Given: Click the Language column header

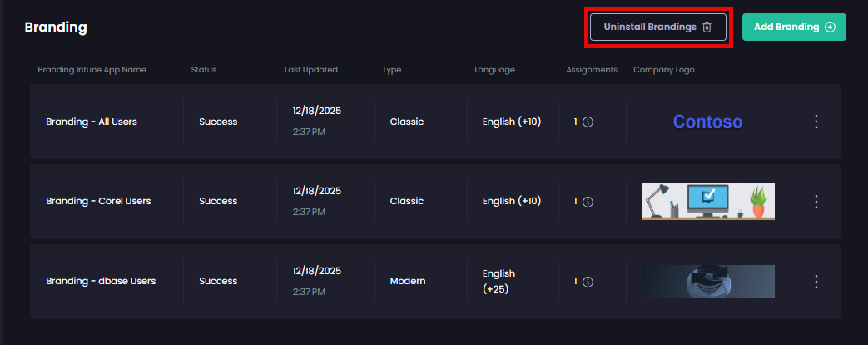Looking at the screenshot, I should [x=494, y=70].
